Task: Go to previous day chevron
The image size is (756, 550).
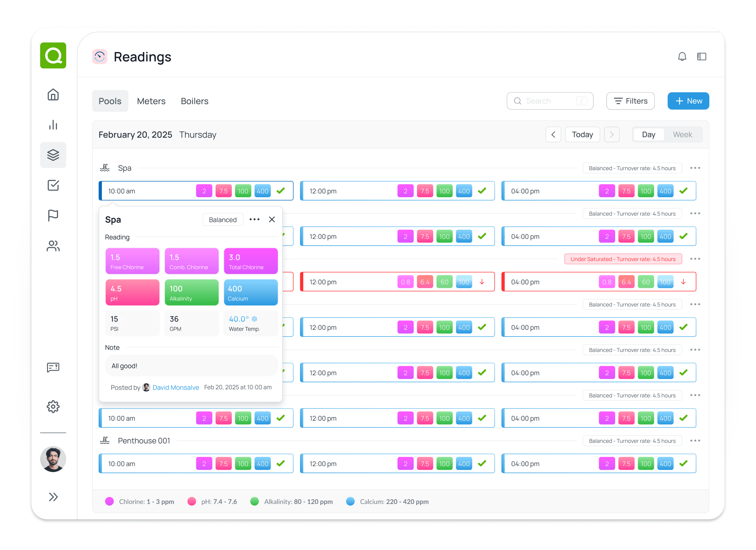Action: [553, 135]
